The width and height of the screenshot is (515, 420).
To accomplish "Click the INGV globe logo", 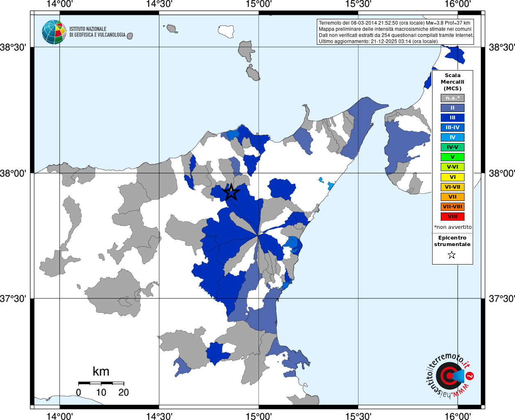I will (54, 32).
